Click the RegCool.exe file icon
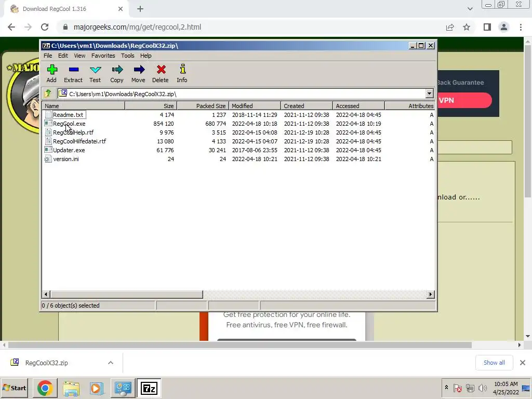This screenshot has width=532, height=399. 48,124
